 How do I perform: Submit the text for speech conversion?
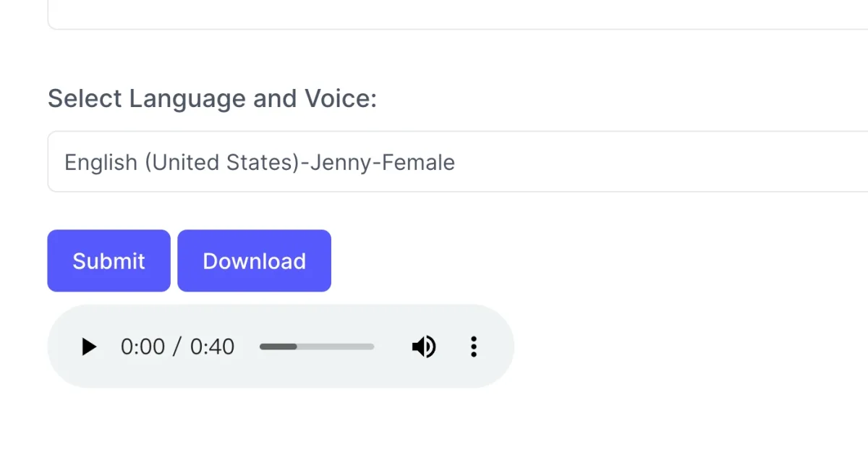click(x=109, y=261)
